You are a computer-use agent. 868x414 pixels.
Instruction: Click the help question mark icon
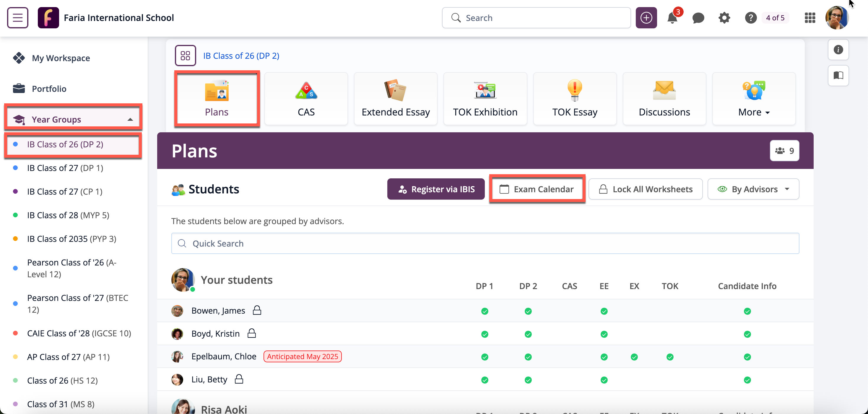pyautogui.click(x=750, y=18)
